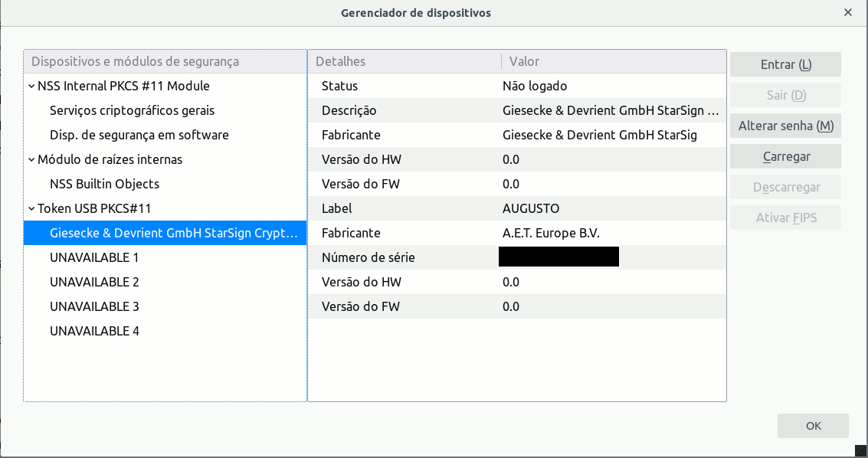Select the Label row
The width and height of the screenshot is (868, 458).
click(517, 208)
